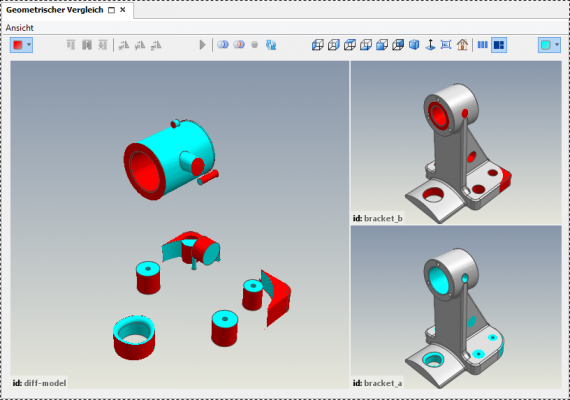This screenshot has width=570, height=400.
Task: Switch to three-column layout
Action: pos(483,45)
